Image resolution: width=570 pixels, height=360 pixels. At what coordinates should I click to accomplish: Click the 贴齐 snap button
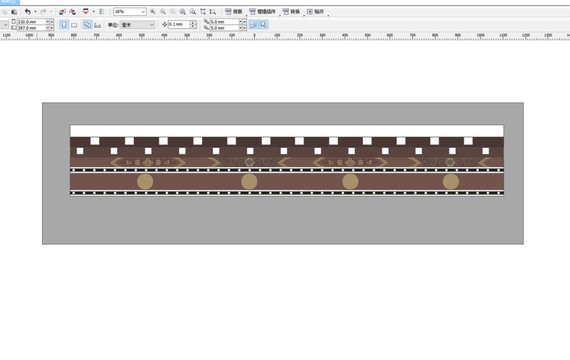click(316, 12)
